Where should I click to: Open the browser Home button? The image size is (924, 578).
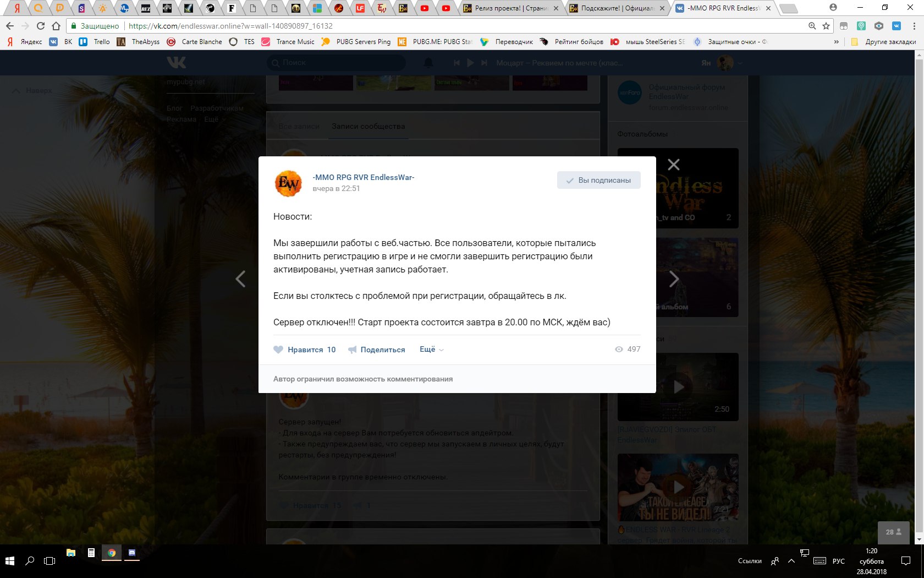[56, 26]
